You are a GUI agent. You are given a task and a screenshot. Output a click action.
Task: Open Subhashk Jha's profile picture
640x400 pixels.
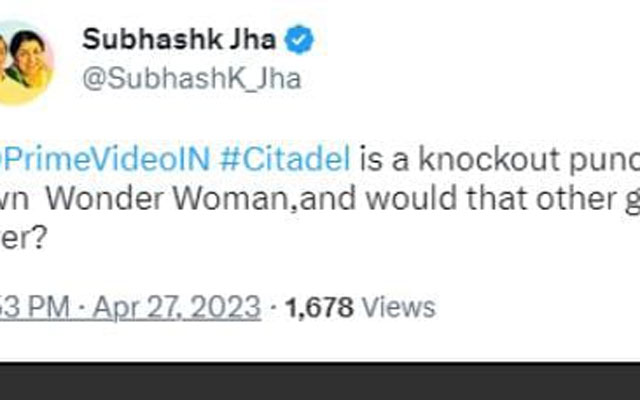[x=25, y=62]
